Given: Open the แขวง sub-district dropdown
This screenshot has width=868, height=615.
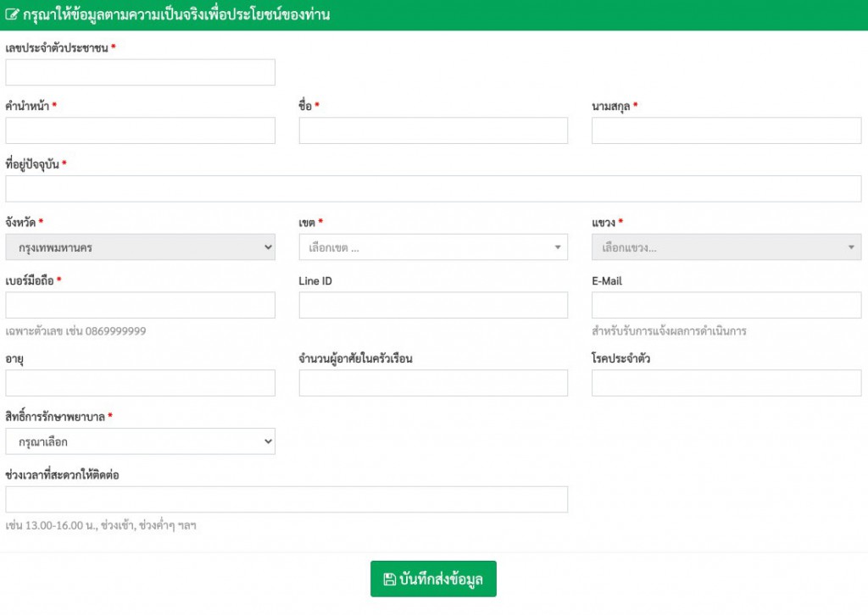Looking at the screenshot, I should tap(726, 247).
